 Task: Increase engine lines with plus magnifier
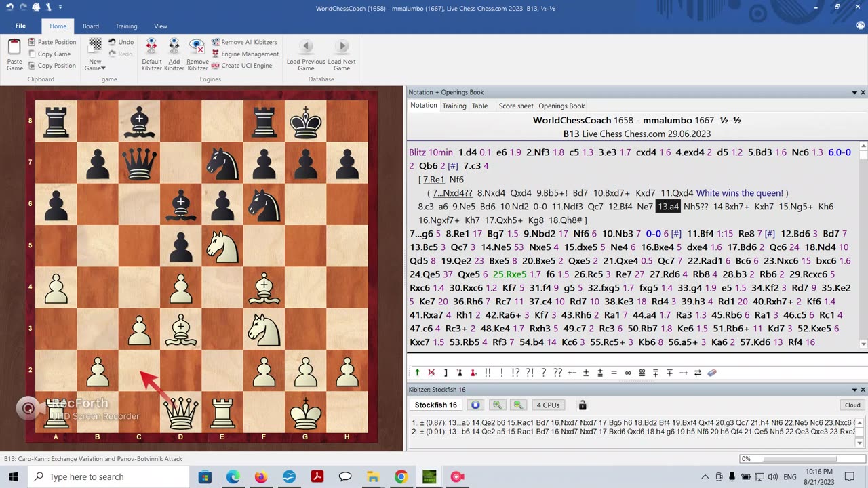[498, 405]
